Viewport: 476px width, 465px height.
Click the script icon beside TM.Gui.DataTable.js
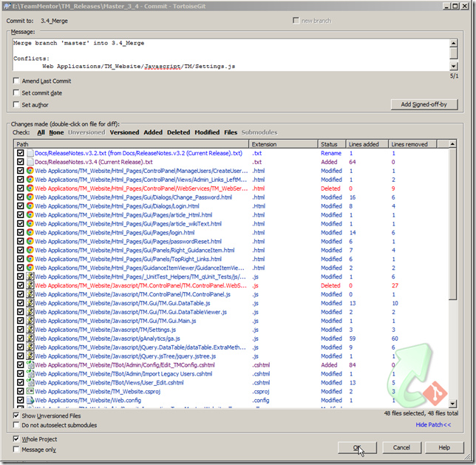pos(30,303)
